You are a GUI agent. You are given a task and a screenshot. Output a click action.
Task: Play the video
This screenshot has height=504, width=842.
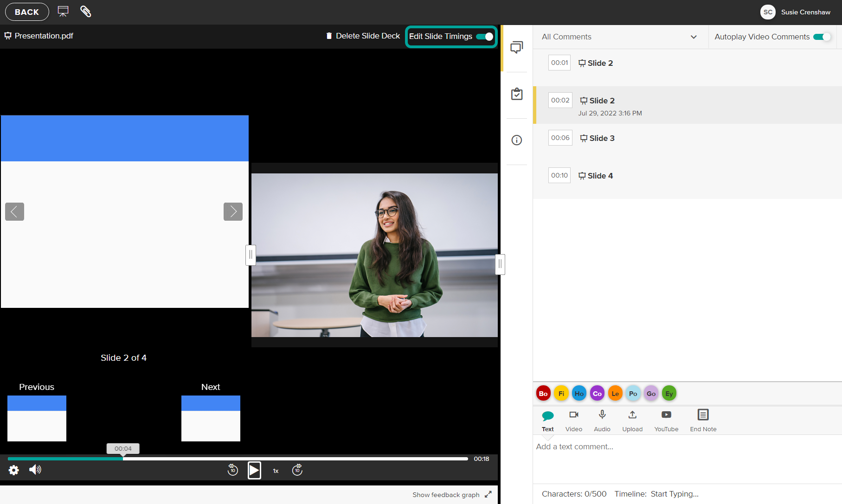tap(254, 471)
